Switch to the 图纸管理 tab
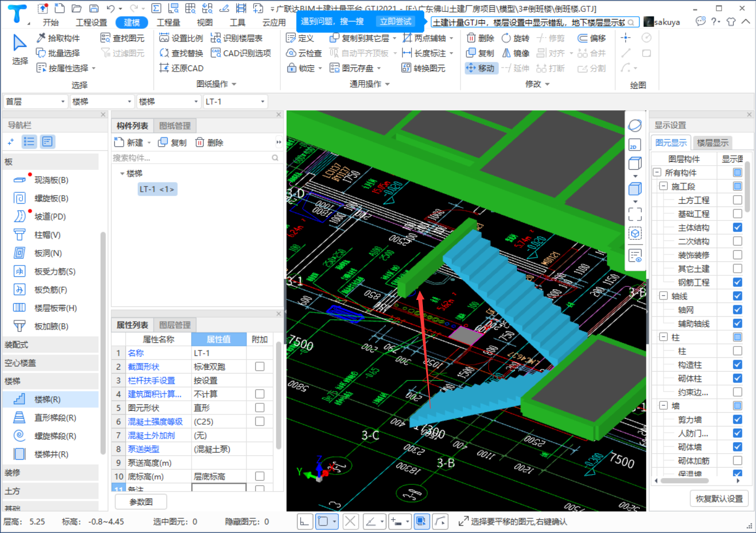756x533 pixels. (175, 125)
